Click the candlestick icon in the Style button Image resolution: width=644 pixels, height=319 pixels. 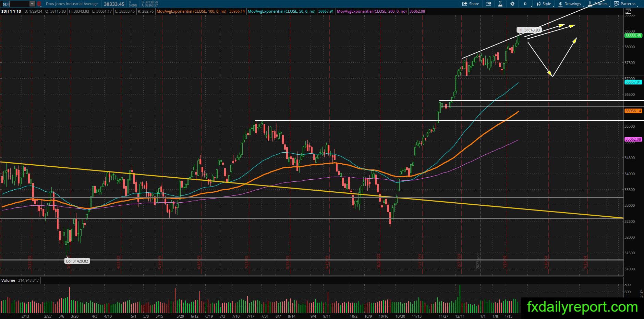click(538, 4)
